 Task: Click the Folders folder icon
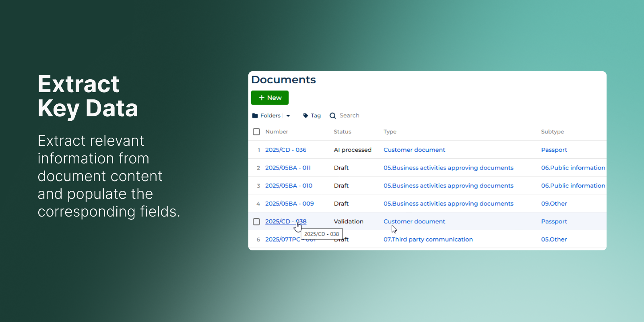255,116
